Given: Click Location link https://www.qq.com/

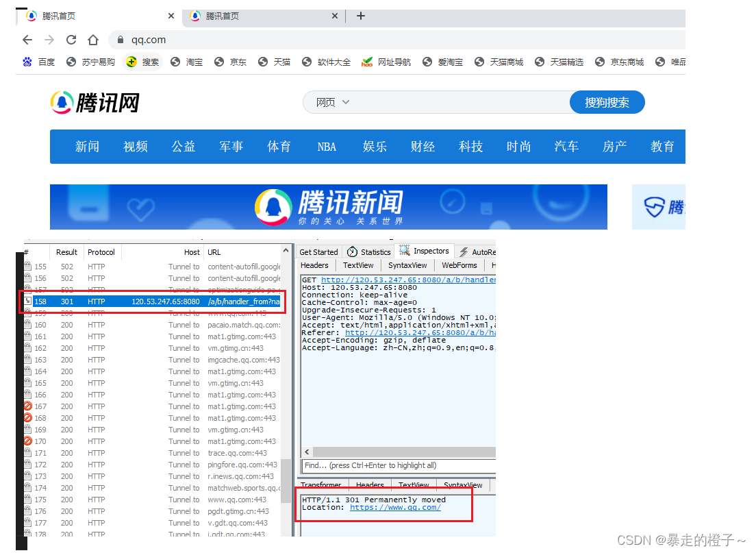Looking at the screenshot, I should pos(395,508).
